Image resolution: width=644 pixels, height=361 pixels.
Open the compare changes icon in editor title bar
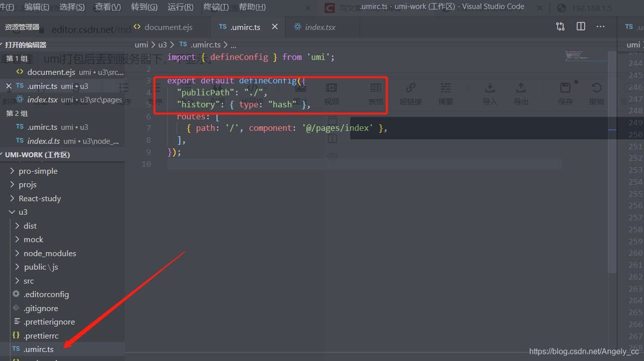[x=560, y=26]
